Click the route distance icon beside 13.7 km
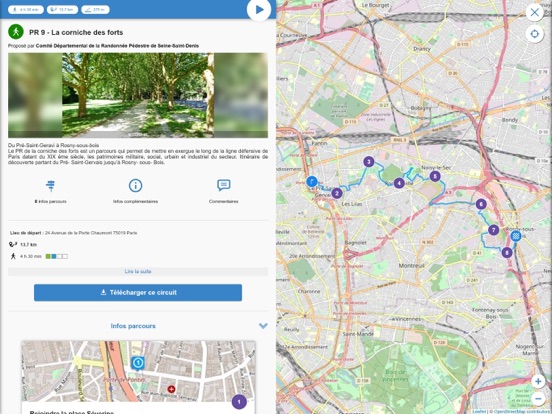552x414 pixels. coord(13,244)
